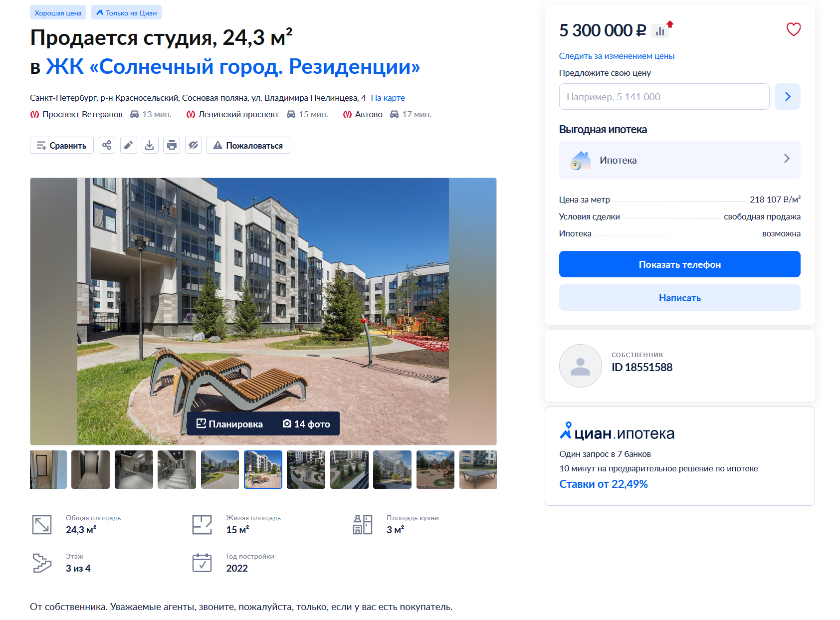Click the Написать button
The width and height of the screenshot is (840, 620).
pyautogui.click(x=679, y=297)
